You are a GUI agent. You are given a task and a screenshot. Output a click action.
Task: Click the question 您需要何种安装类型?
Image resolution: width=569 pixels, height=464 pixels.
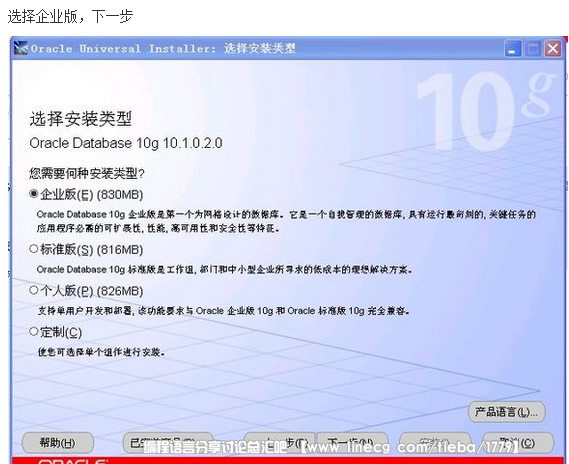click(87, 173)
